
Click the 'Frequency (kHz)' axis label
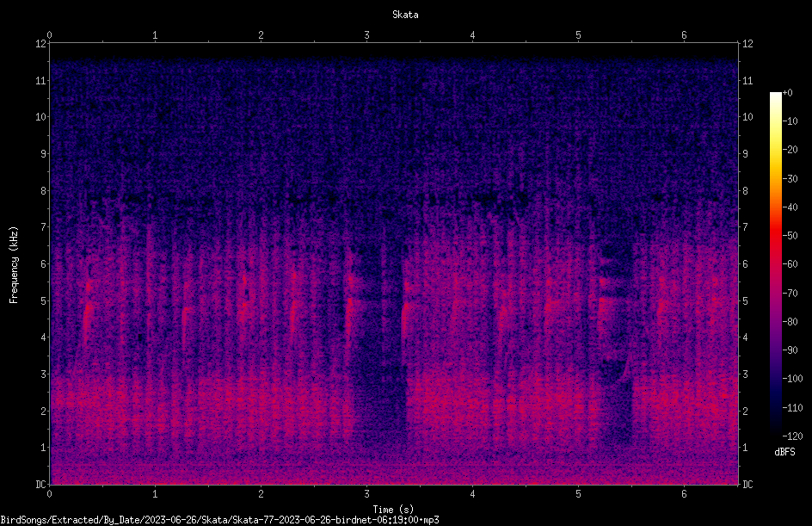click(x=14, y=265)
